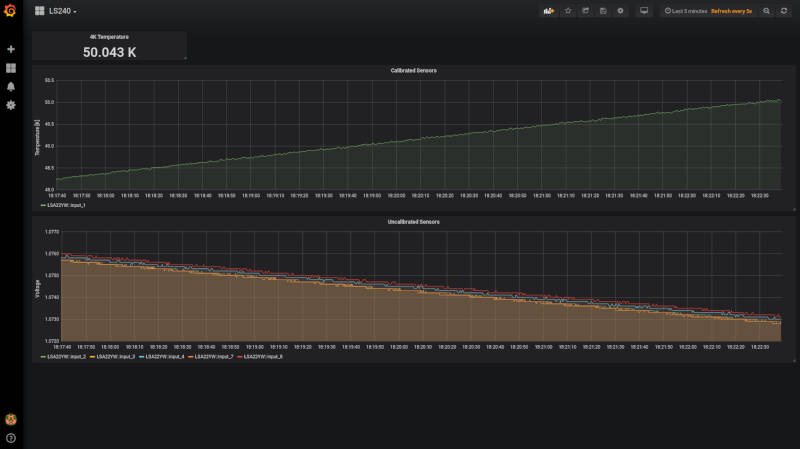Screen dimensions: 800x449
Task: Click the dashboard grid icon beside LS240
Action: pyautogui.click(x=40, y=11)
